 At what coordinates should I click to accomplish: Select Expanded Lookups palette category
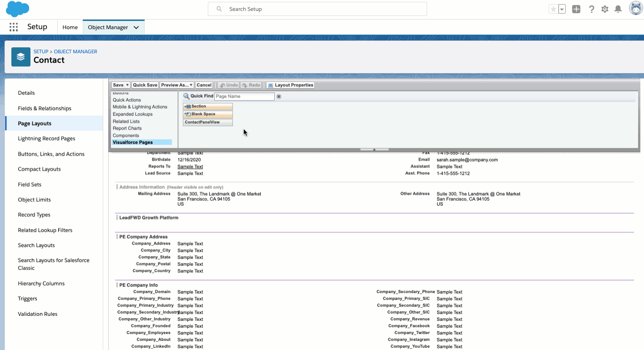pyautogui.click(x=133, y=114)
